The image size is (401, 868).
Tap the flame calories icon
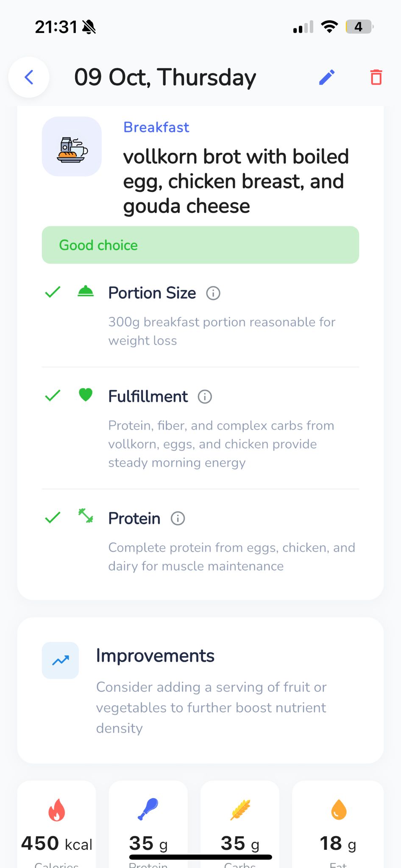56,810
